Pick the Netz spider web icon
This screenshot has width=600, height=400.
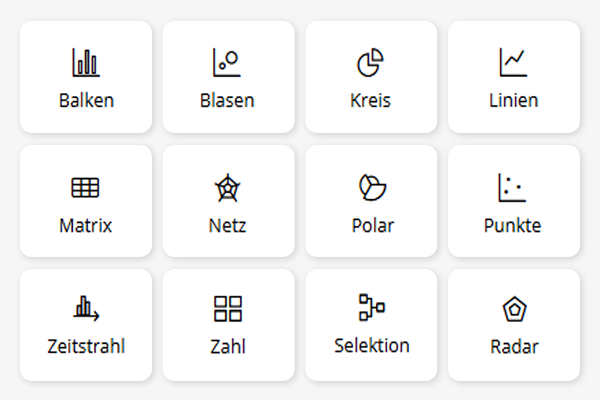[228, 187]
